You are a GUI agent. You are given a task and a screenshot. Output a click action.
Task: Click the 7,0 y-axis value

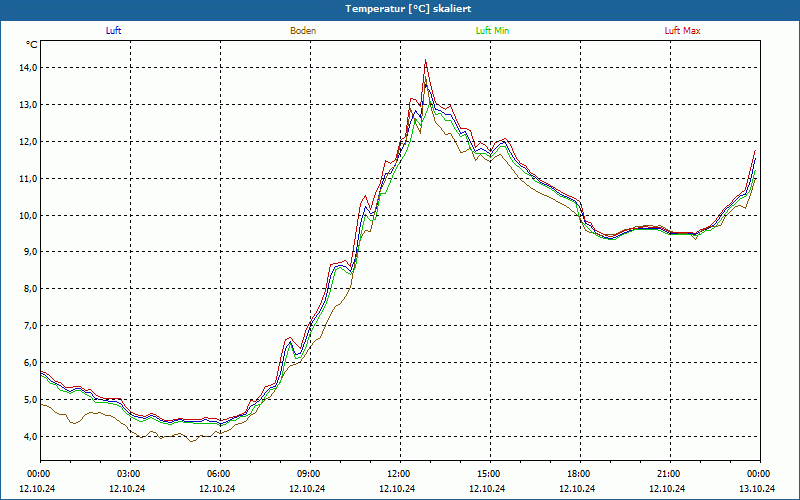pos(30,326)
